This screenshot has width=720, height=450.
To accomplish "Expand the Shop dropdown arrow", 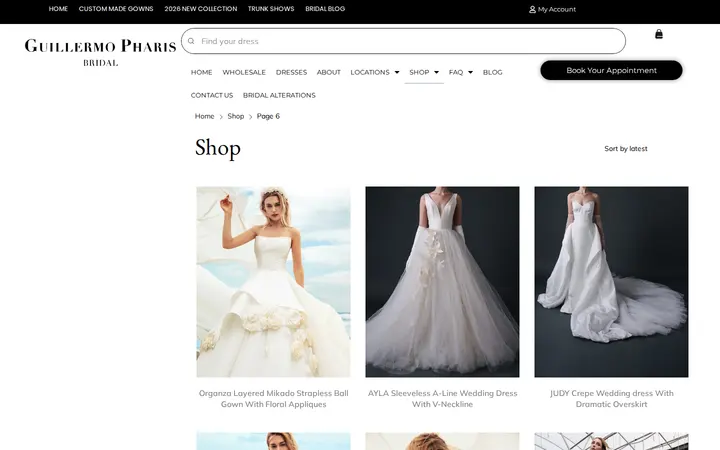I will coord(436,72).
